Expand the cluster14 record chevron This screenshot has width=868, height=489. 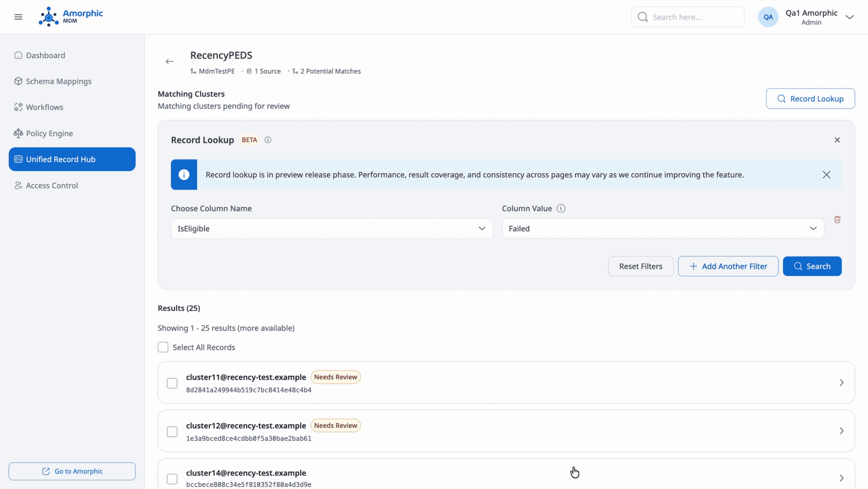[841, 478]
